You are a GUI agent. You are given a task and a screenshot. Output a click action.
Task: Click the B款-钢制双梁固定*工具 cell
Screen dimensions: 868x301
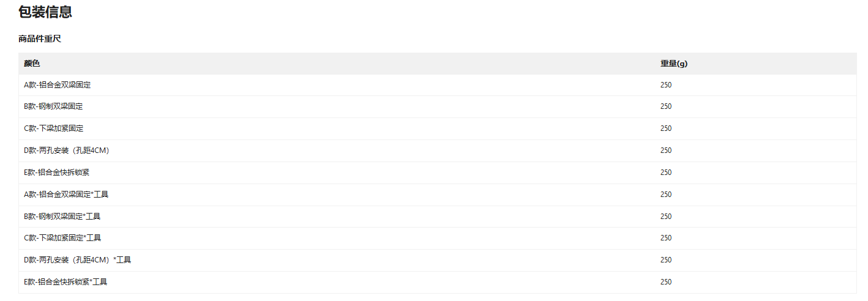62,217
